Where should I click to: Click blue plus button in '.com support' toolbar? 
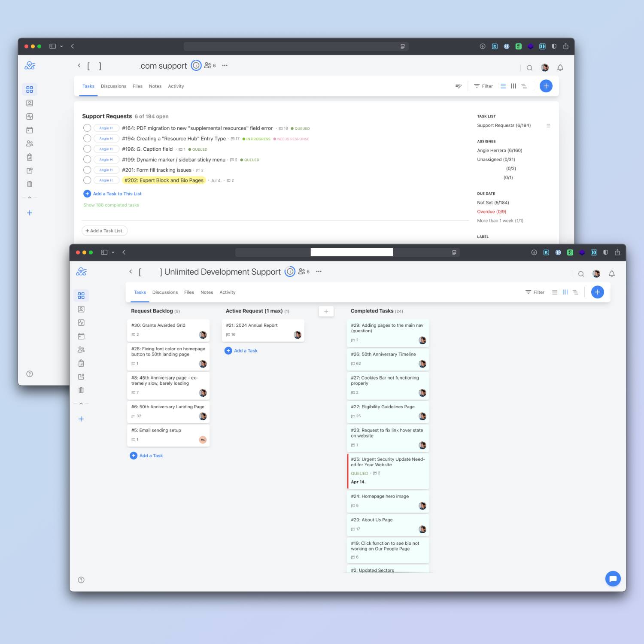(x=546, y=86)
